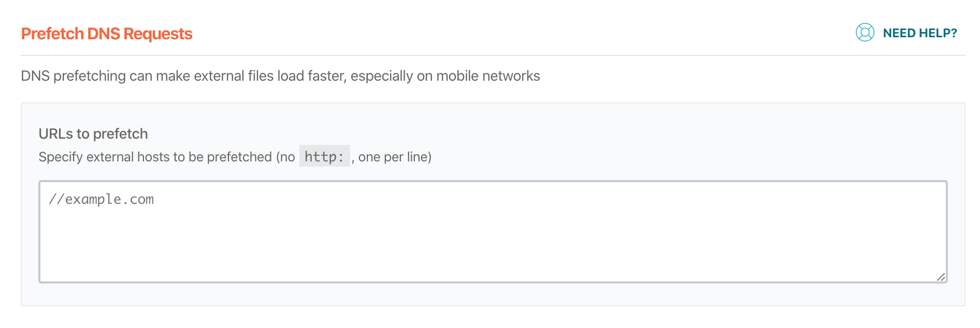Click the word "HELP?" in the help link
This screenshot has width=980, height=328.
938,33
